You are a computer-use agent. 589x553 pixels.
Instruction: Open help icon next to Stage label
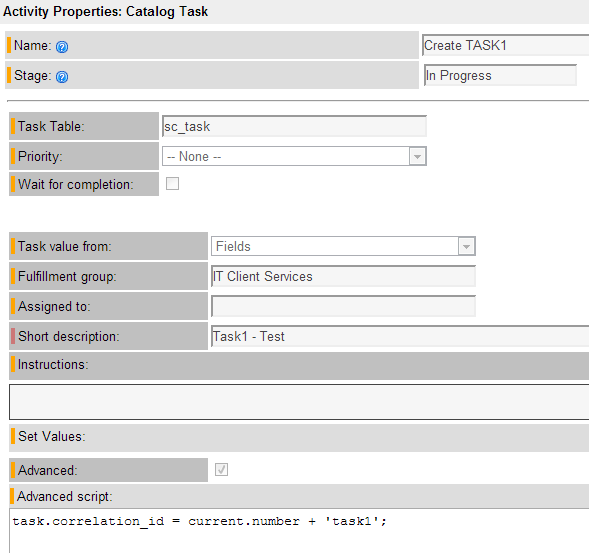pos(62,77)
